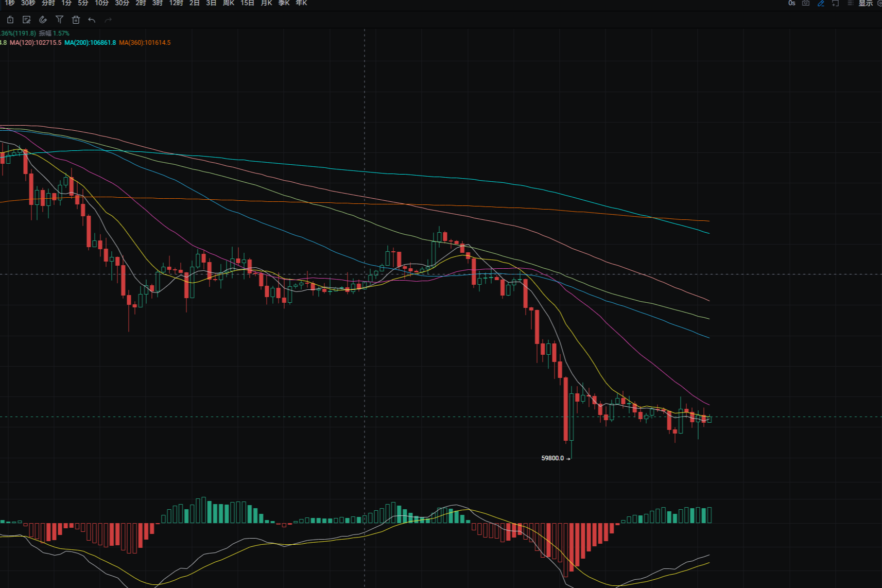Select the 周K weekly candle period
The width and height of the screenshot is (882, 588).
[x=229, y=3]
